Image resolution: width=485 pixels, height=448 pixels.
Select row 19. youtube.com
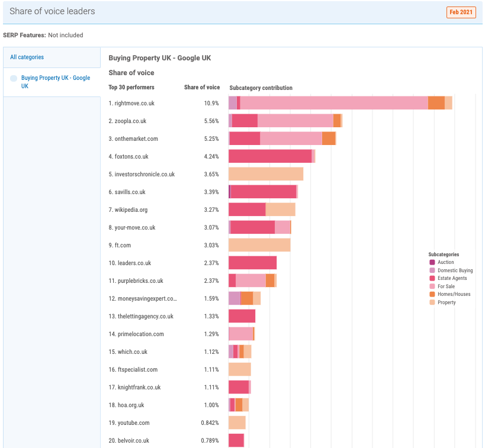tap(129, 423)
